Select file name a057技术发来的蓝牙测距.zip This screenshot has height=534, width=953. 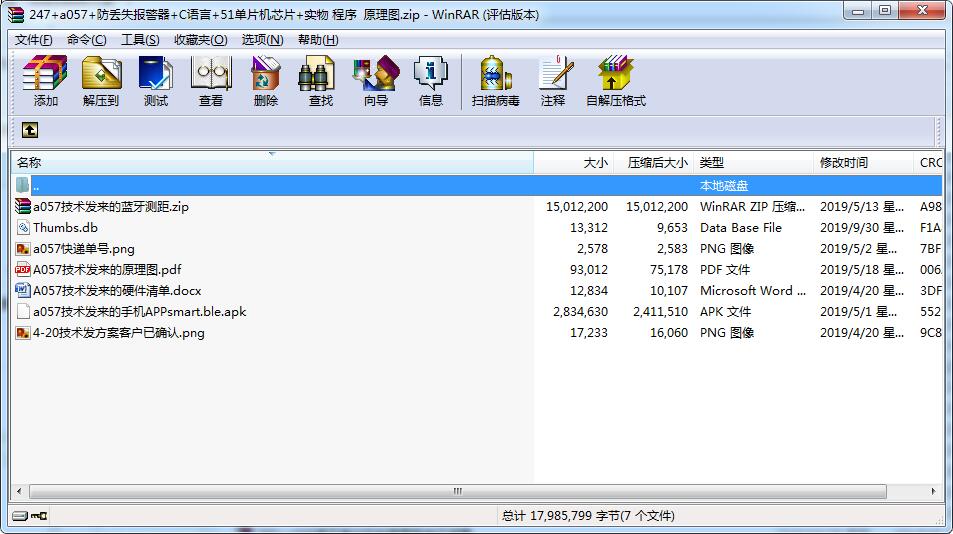(x=111, y=207)
